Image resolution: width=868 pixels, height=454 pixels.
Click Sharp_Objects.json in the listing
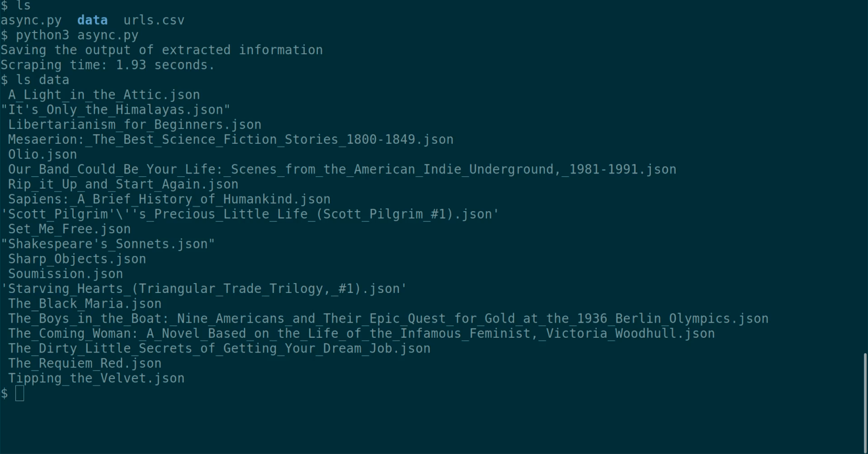point(76,259)
